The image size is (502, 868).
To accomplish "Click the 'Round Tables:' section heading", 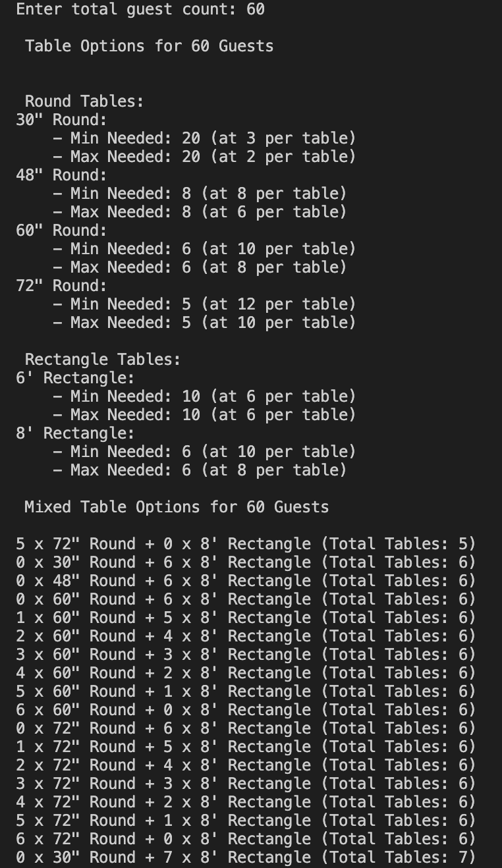I will [84, 101].
